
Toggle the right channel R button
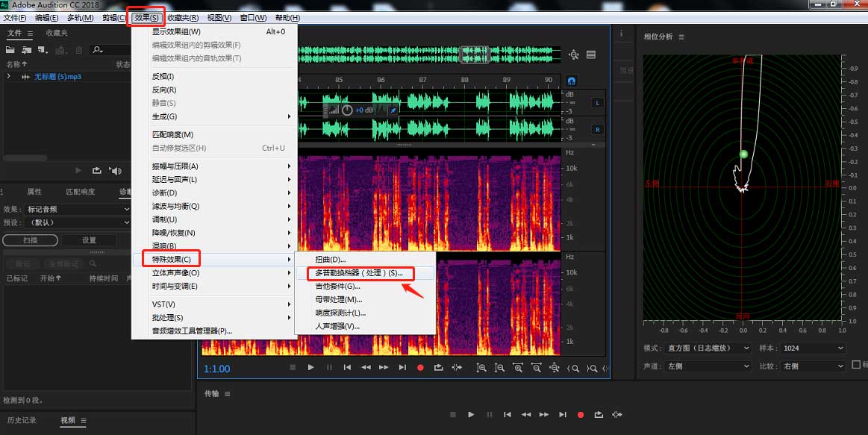(x=597, y=130)
